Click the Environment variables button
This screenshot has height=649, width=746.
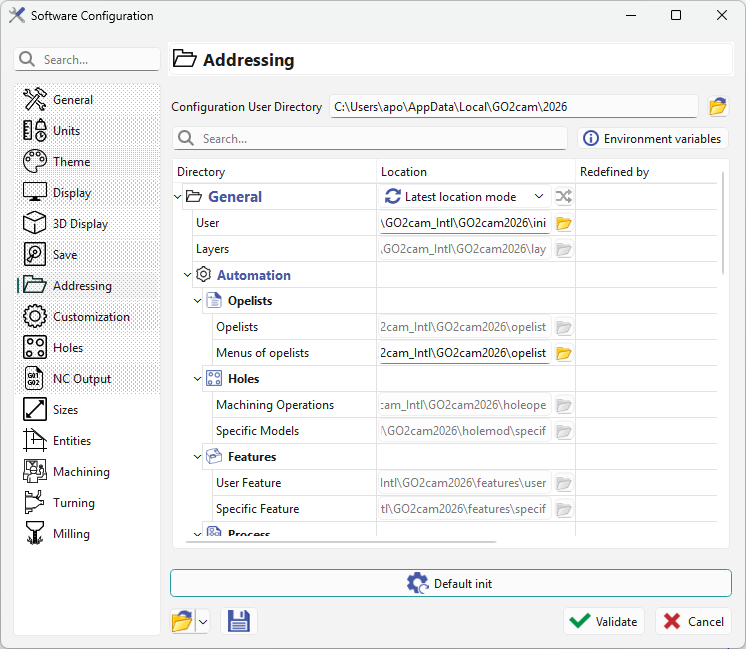(652, 139)
